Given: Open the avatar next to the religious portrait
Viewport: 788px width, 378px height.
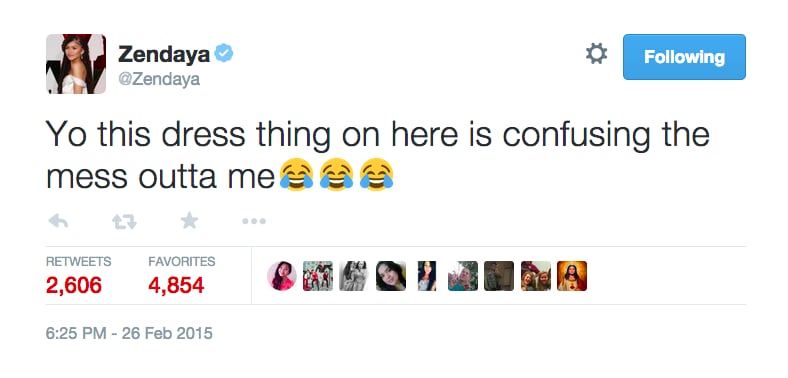Looking at the screenshot, I should coord(536,276).
